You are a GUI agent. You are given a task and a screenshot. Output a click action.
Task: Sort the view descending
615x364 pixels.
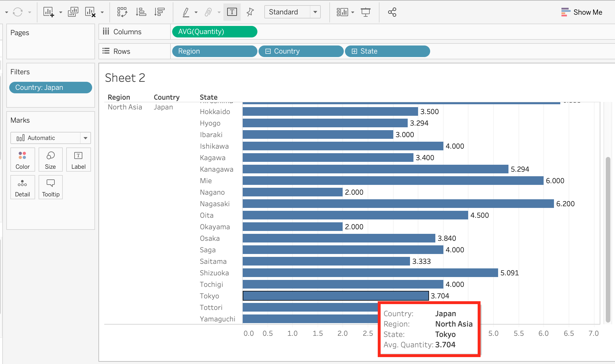[x=159, y=12]
